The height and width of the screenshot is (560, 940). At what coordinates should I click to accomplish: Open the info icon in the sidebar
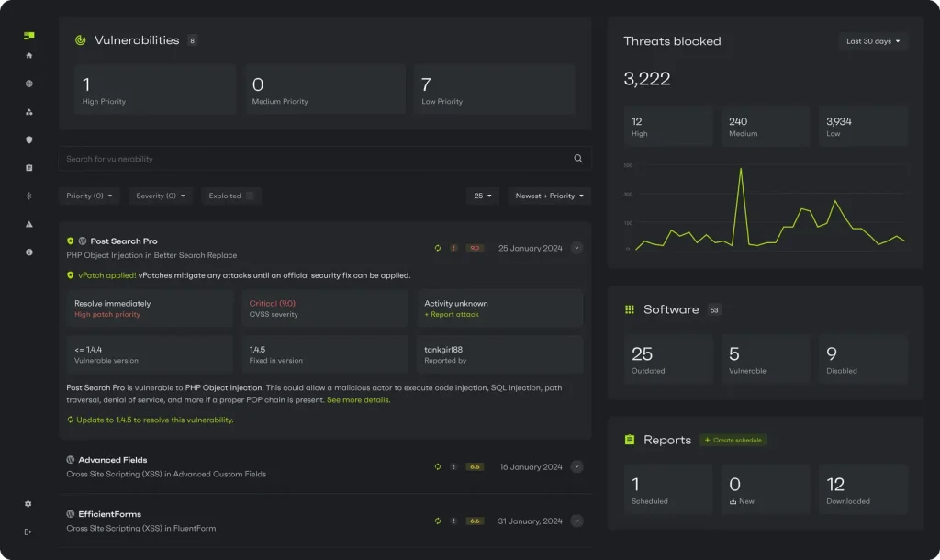[x=29, y=252]
